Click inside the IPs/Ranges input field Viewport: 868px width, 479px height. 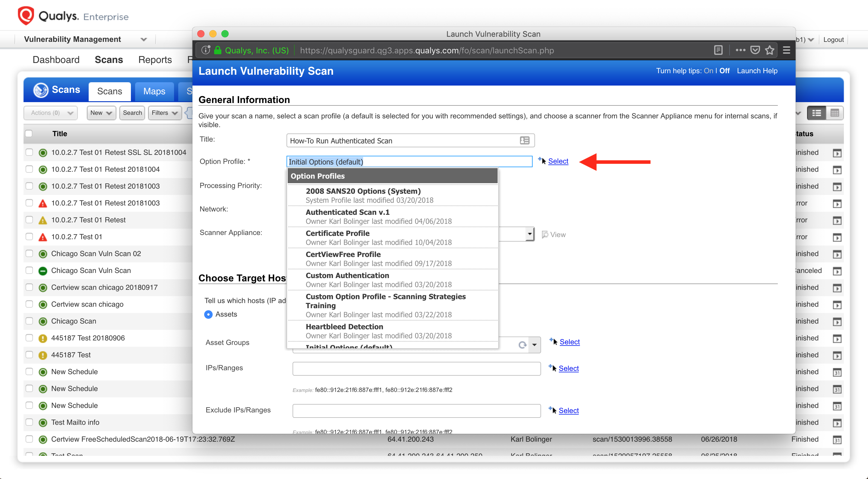(x=416, y=368)
